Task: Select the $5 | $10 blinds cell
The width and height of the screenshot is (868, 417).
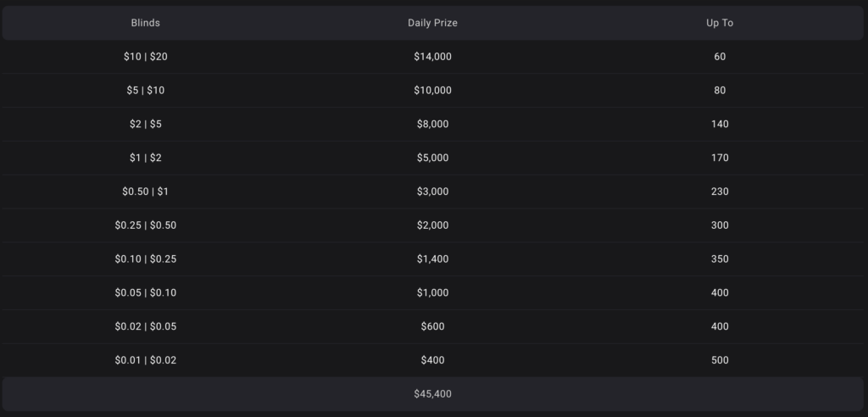Action: click(146, 91)
